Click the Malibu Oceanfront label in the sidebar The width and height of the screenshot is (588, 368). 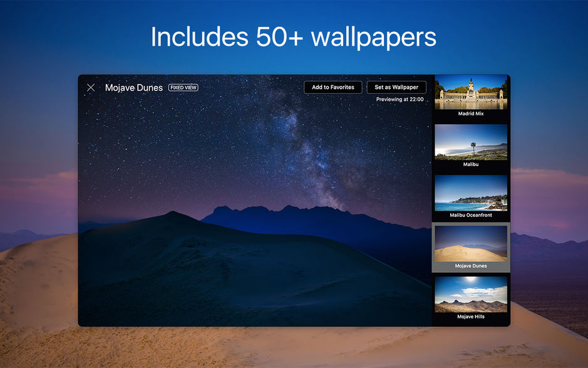pyautogui.click(x=470, y=214)
